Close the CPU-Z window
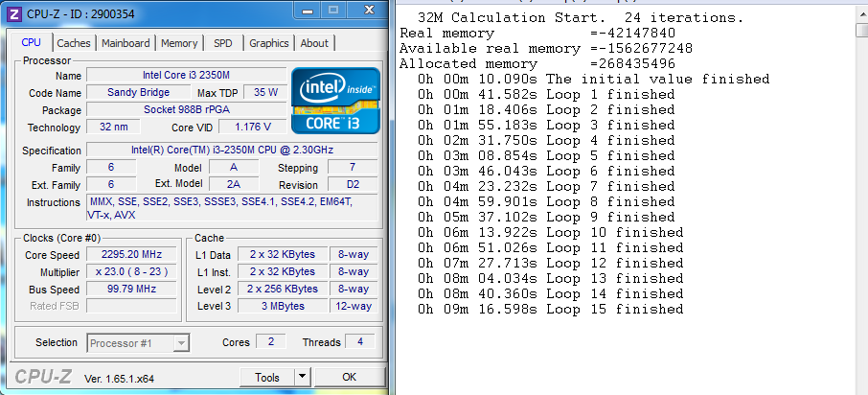Screen dimensions: 868x395 pyautogui.click(x=369, y=10)
